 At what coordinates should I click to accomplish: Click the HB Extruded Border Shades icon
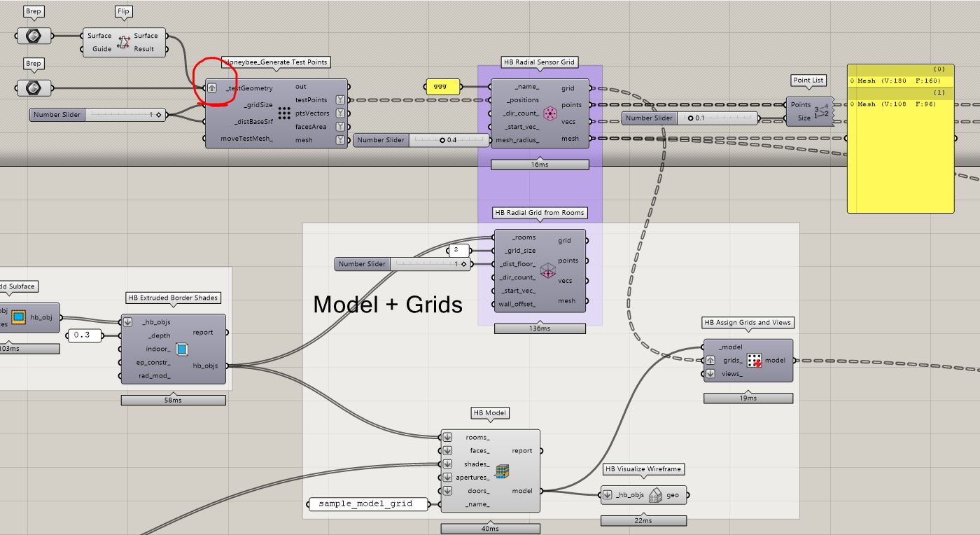(x=182, y=349)
